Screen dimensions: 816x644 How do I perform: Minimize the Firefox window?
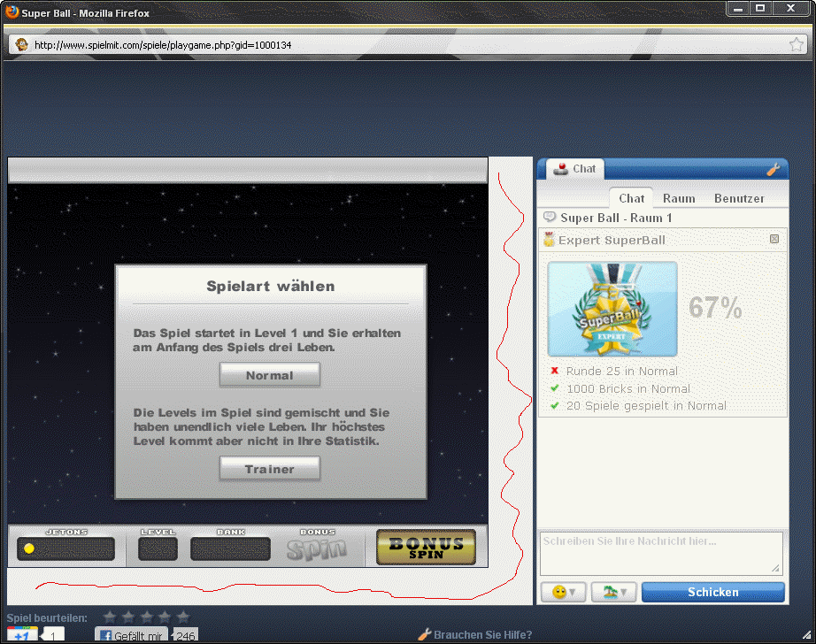point(737,8)
